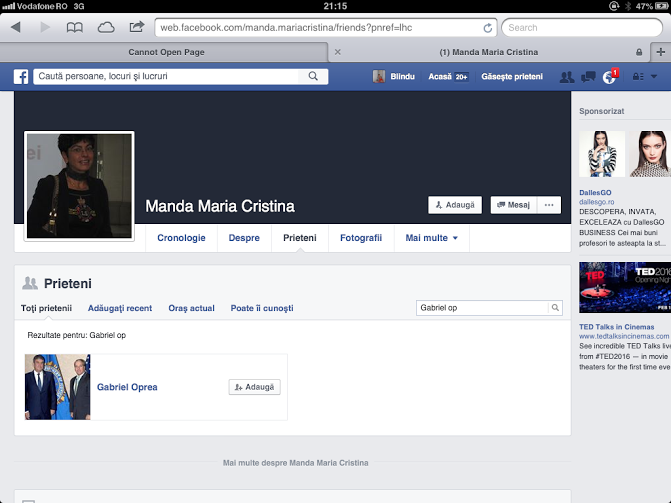Click Gabriel Oprea's photo thumbnail
The height and width of the screenshot is (503, 671).
point(58,387)
